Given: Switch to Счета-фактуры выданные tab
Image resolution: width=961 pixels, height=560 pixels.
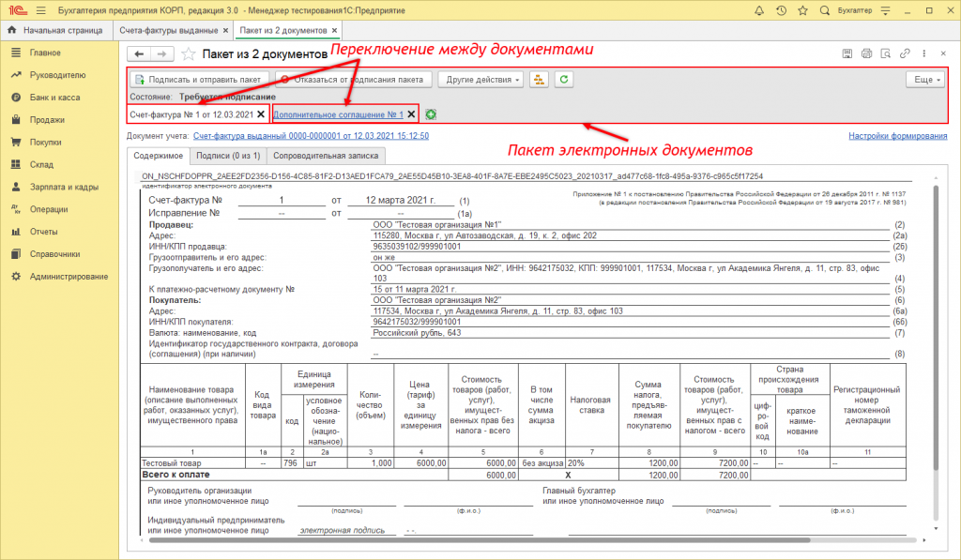Looking at the screenshot, I should (169, 30).
